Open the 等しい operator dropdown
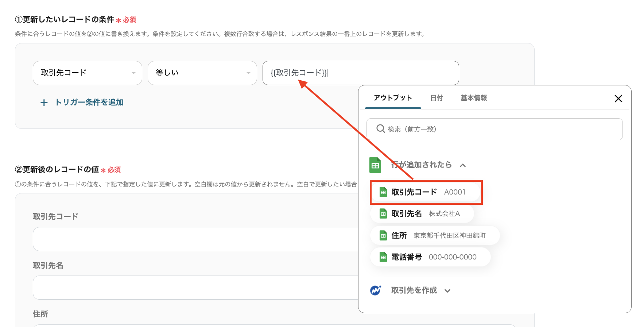Image resolution: width=644 pixels, height=327 pixels. pyautogui.click(x=202, y=73)
